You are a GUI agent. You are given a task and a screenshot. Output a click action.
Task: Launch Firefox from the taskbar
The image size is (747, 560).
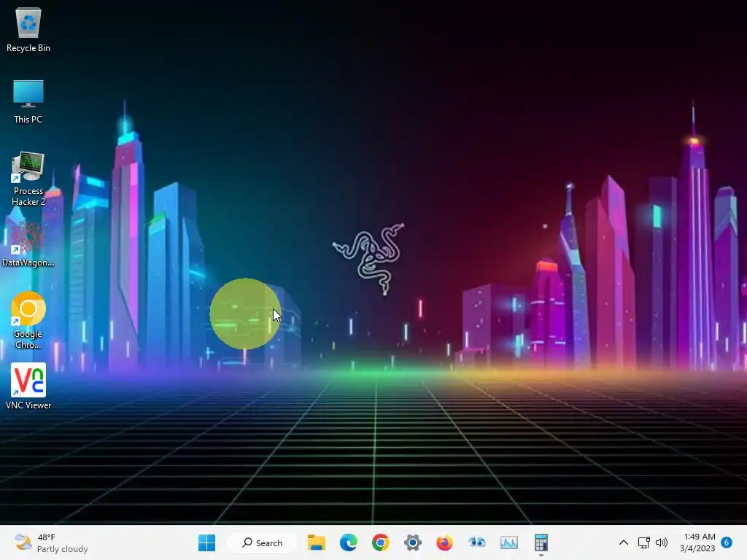click(x=444, y=542)
